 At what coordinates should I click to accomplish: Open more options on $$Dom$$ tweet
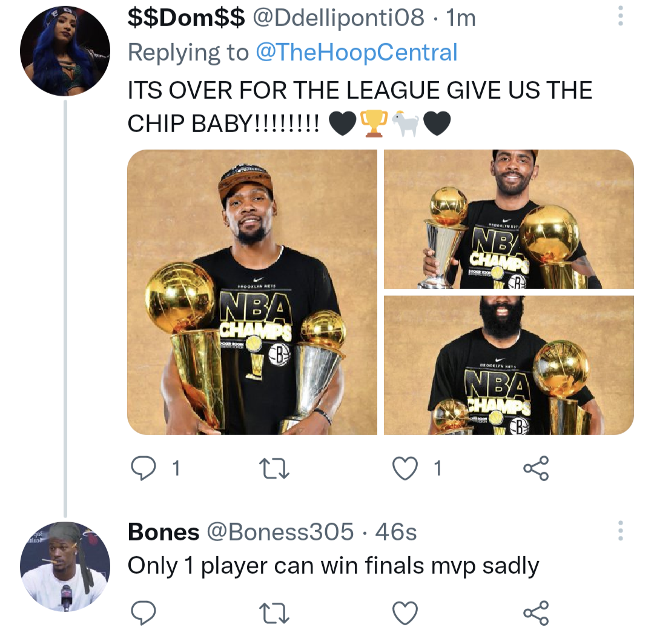pos(619,16)
